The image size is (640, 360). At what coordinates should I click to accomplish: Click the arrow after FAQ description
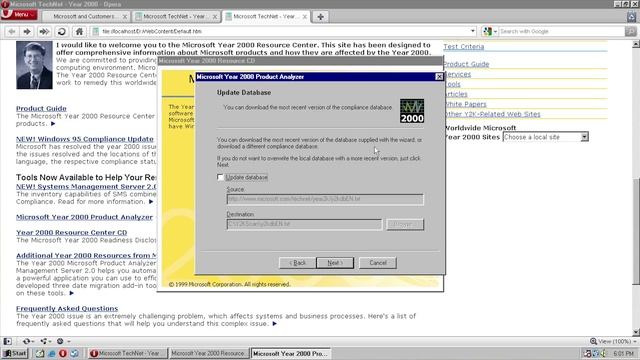point(275,323)
